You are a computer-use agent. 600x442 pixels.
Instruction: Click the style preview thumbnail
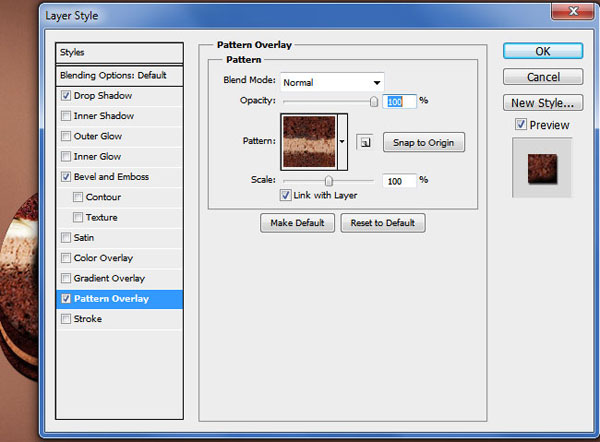pos(542,168)
